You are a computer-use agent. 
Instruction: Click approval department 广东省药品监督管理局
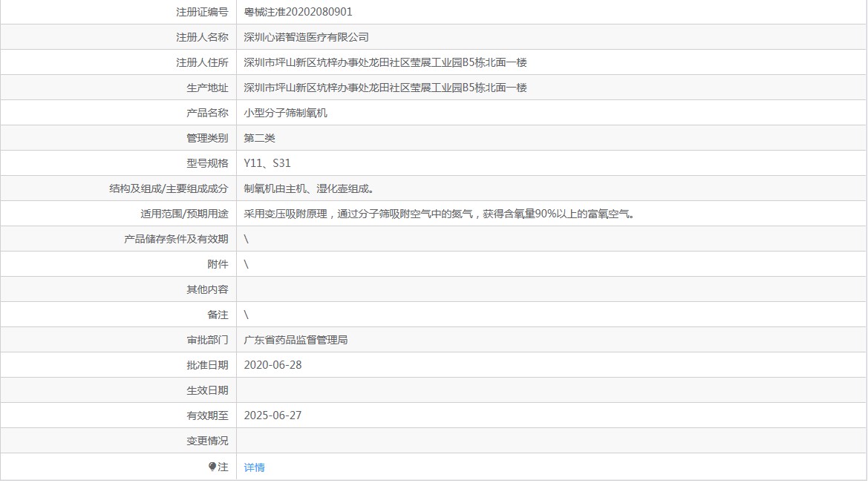tap(296, 340)
